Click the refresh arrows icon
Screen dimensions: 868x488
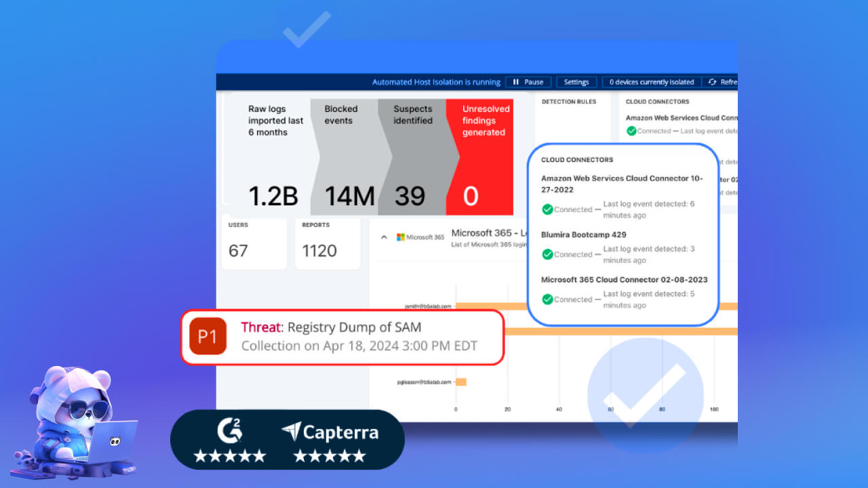pyautogui.click(x=712, y=82)
